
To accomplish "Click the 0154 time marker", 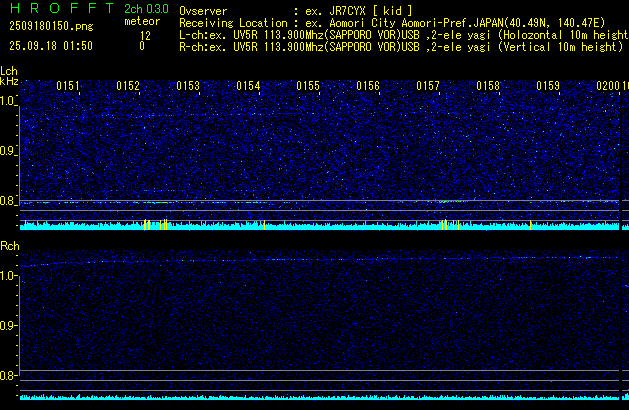I will (248, 86).
